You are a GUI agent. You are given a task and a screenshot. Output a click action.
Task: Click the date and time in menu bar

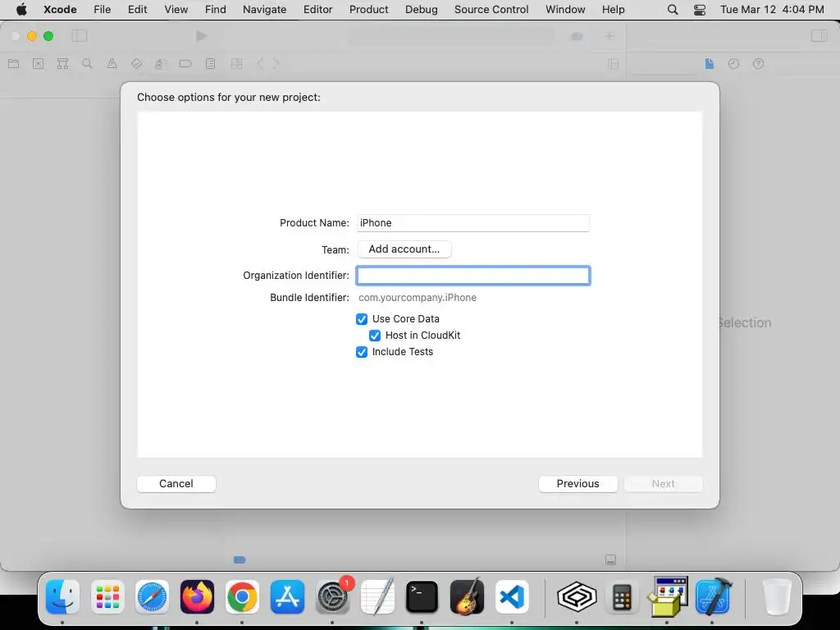[x=772, y=10]
